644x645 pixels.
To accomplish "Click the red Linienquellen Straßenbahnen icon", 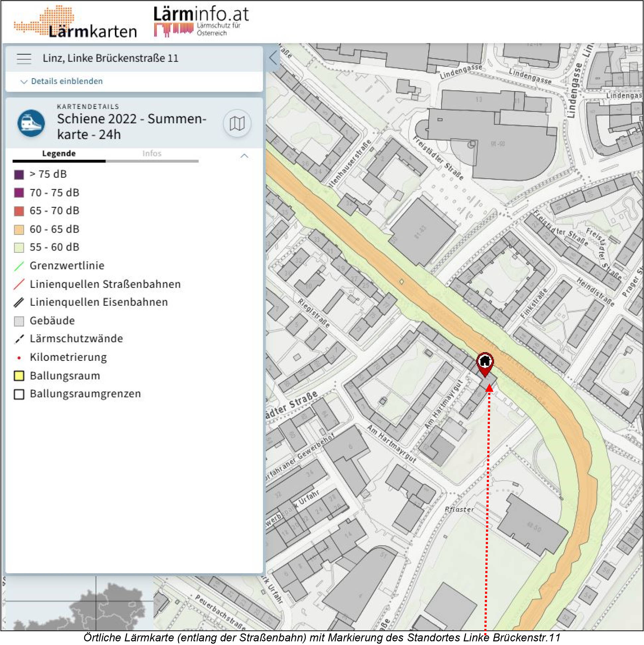I will click(19, 284).
